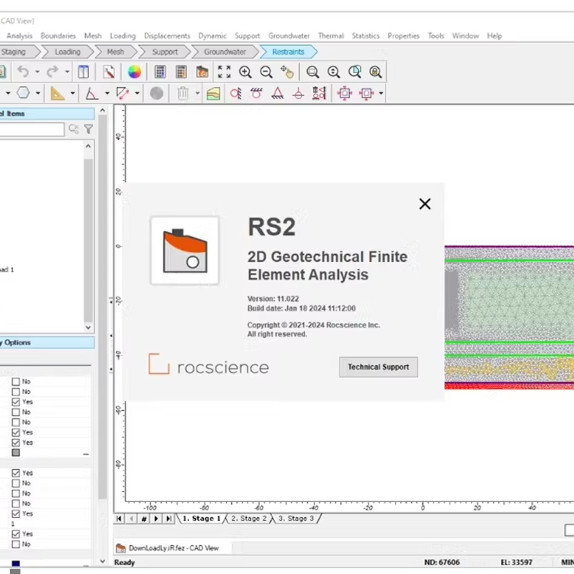Viewport: 574px width, 574px height.
Task: Select the dimension line tool
Action: click(122, 93)
